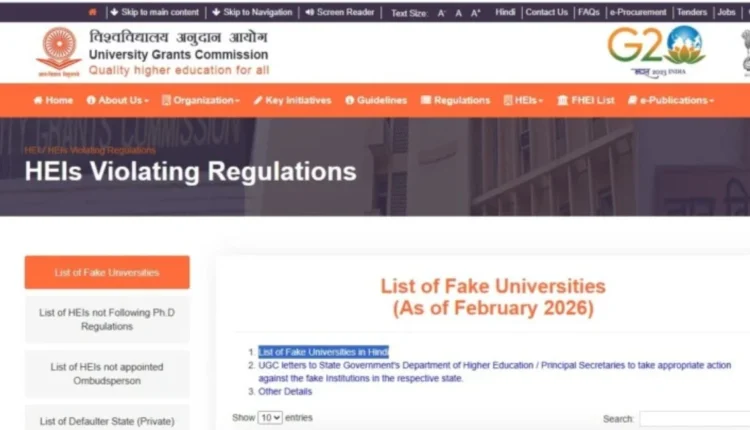The height and width of the screenshot is (430, 750).
Task: Increase text size with the A+ icon
Action: coord(475,13)
